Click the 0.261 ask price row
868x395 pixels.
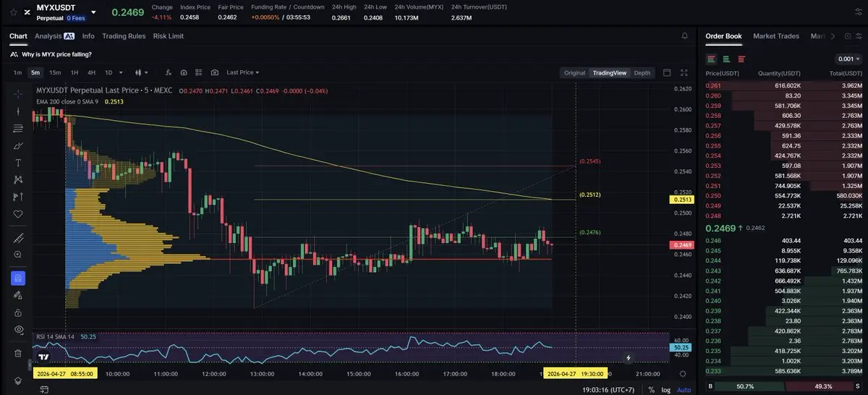[x=784, y=85]
